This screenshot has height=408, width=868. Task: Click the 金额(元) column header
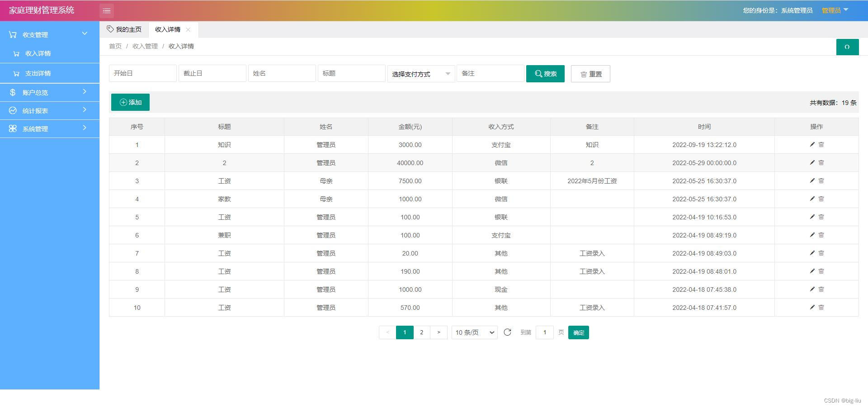point(410,127)
